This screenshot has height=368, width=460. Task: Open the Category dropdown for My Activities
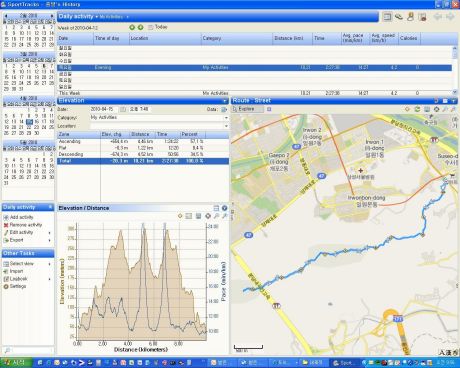tap(226, 118)
